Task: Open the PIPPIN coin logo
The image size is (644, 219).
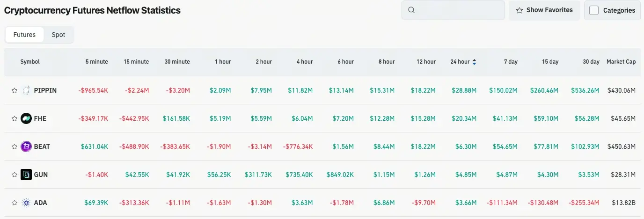Action: (26, 90)
